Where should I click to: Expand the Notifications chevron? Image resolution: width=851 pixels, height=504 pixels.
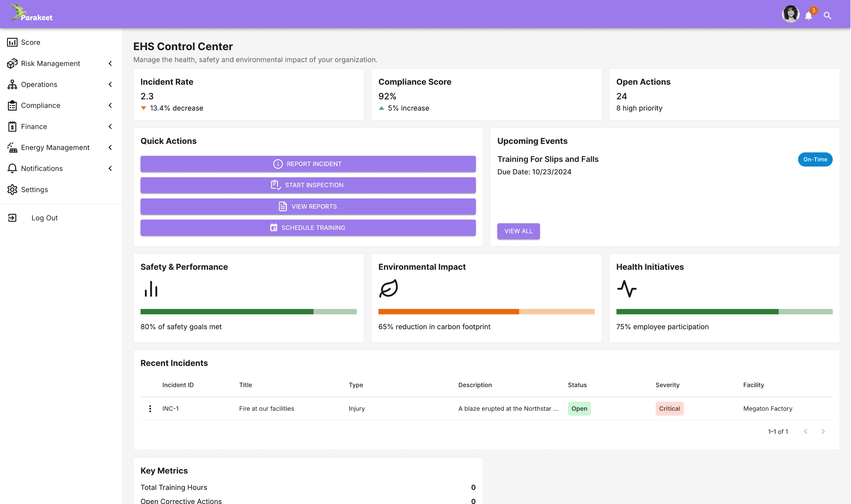click(x=110, y=168)
